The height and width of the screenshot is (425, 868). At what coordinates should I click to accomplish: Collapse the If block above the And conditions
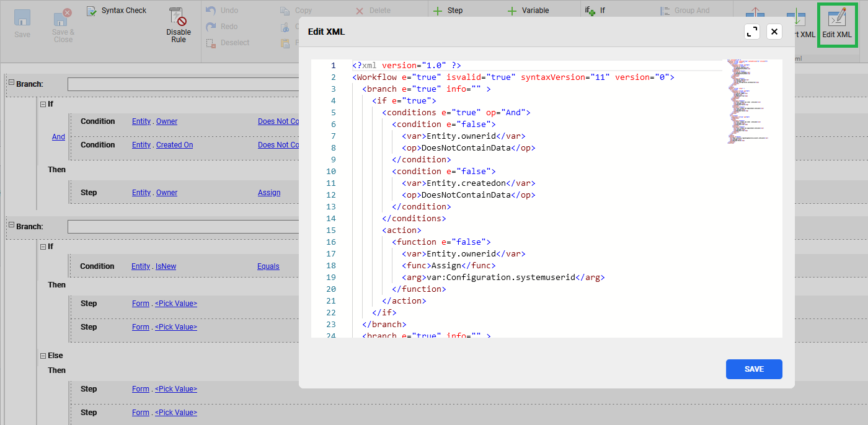click(43, 104)
